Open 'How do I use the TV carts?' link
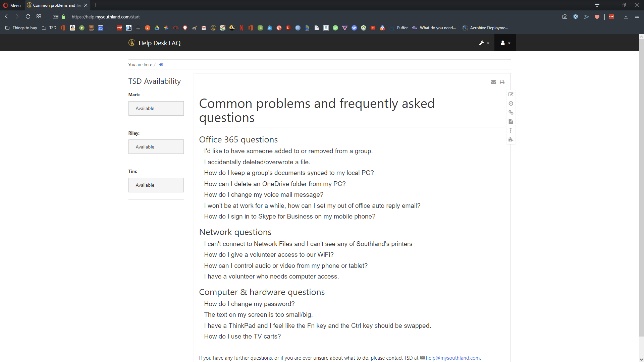The width and height of the screenshot is (644, 362). (x=242, y=337)
